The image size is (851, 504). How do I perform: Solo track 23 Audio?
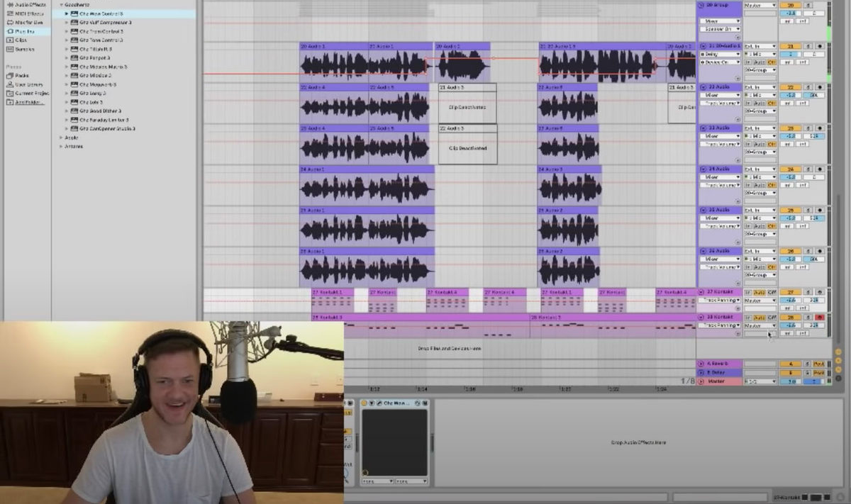(808, 128)
